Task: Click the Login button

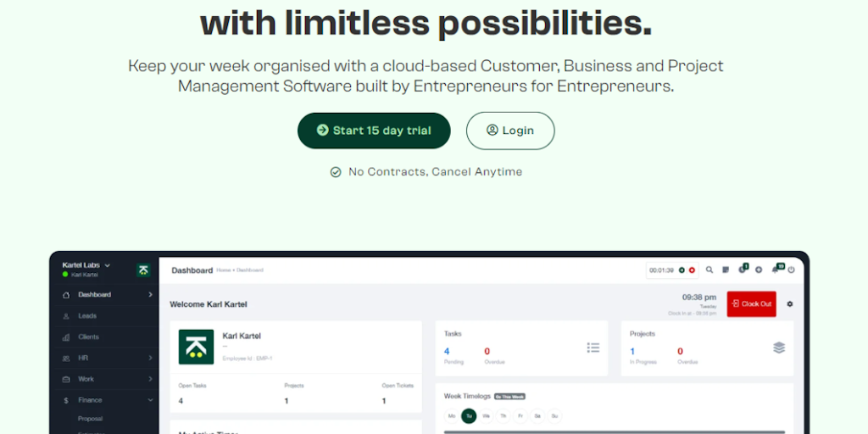Action: pos(510,131)
